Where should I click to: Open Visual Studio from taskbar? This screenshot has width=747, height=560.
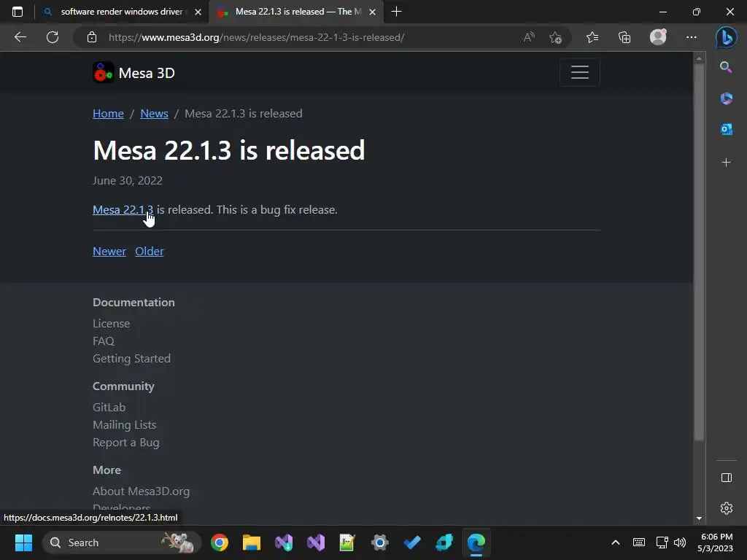(316, 542)
